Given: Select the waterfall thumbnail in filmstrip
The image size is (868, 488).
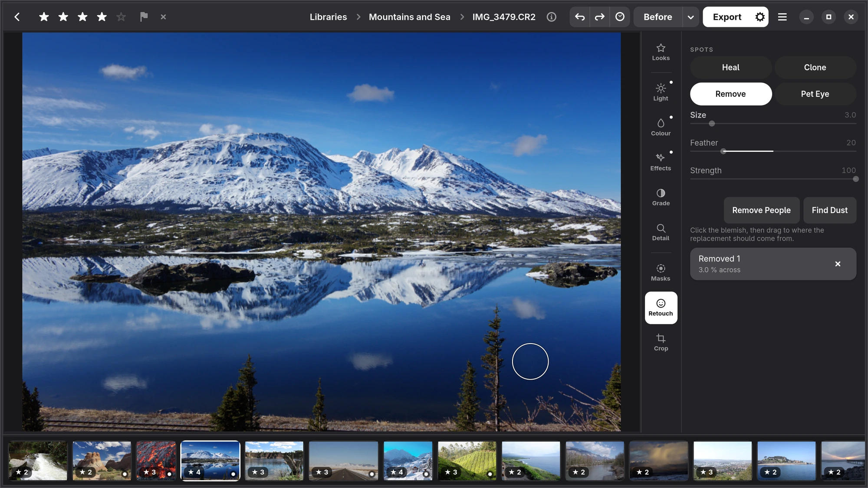Looking at the screenshot, I should [x=38, y=461].
